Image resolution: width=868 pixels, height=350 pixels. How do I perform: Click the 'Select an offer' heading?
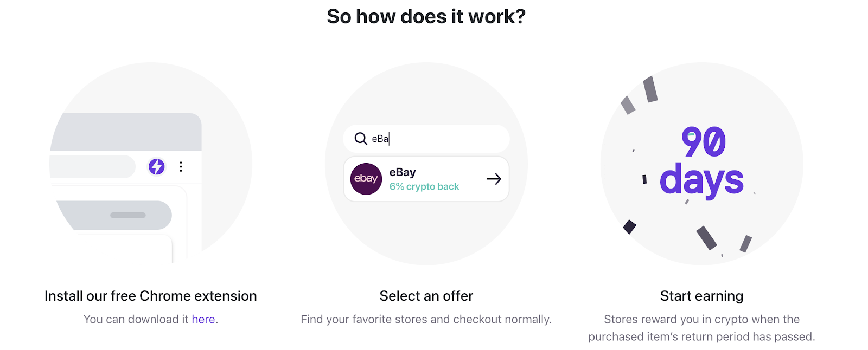tap(426, 296)
